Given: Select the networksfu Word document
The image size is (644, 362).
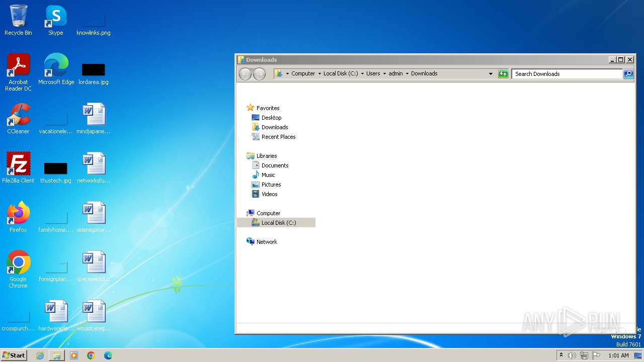Looking at the screenshot, I should click(94, 168).
